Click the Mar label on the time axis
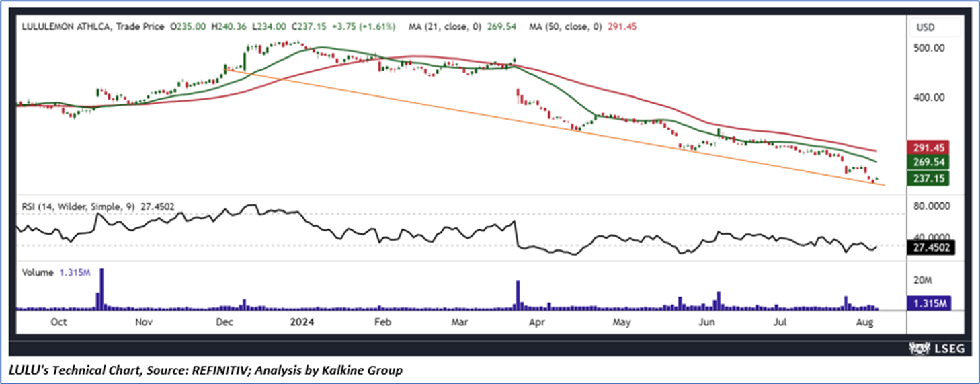 tap(460, 322)
